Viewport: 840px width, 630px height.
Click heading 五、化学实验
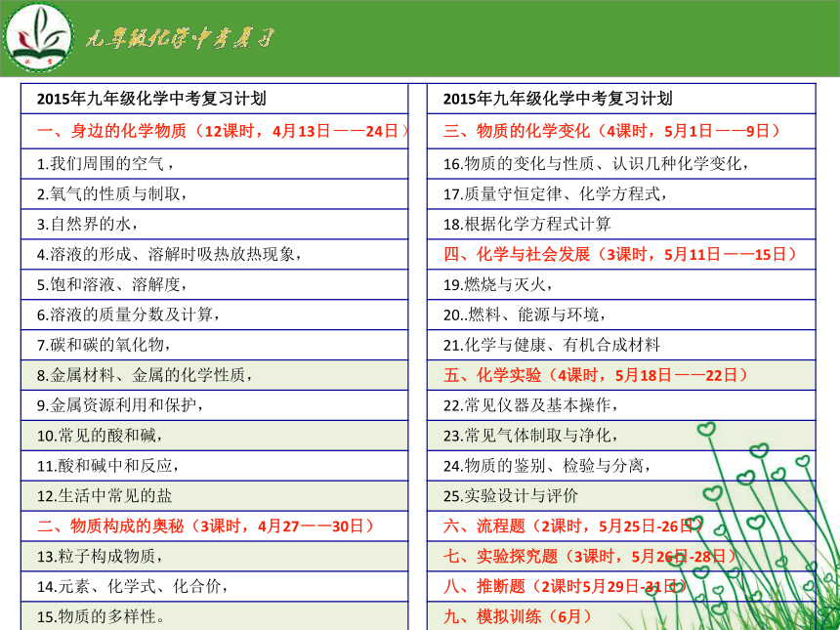pos(621,375)
